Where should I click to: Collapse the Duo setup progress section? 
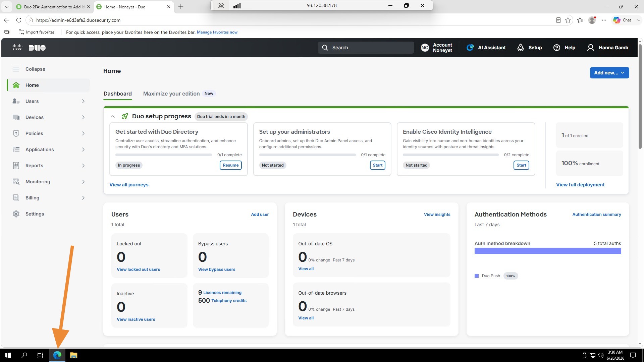[113, 117]
